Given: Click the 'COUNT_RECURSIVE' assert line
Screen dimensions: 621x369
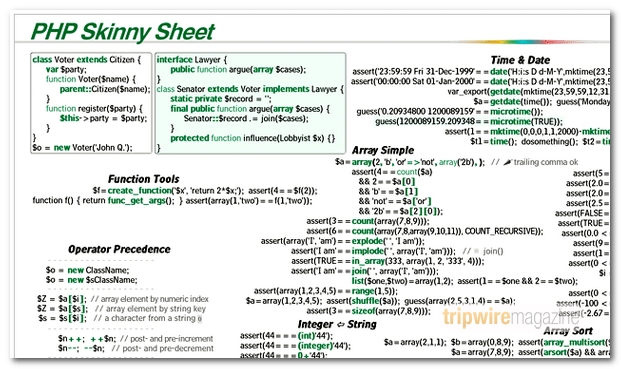Looking at the screenshot, I should click(x=425, y=231).
